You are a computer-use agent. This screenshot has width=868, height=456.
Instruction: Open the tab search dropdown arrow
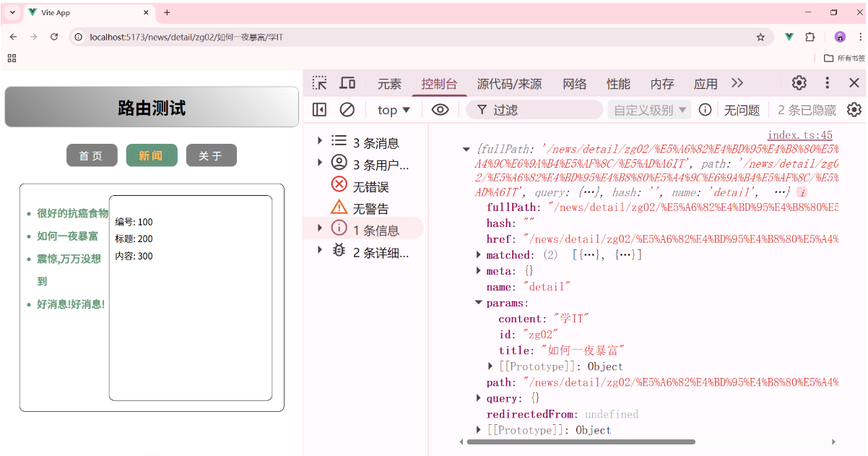coord(12,12)
